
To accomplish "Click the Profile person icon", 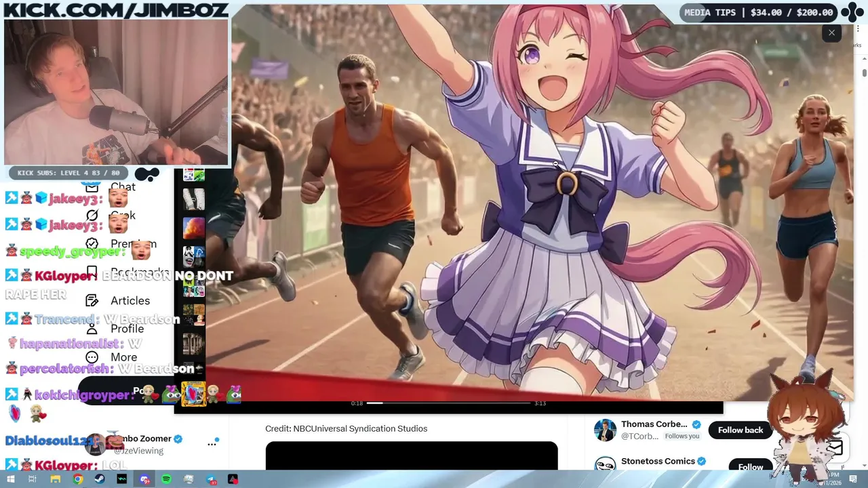I will tap(92, 329).
